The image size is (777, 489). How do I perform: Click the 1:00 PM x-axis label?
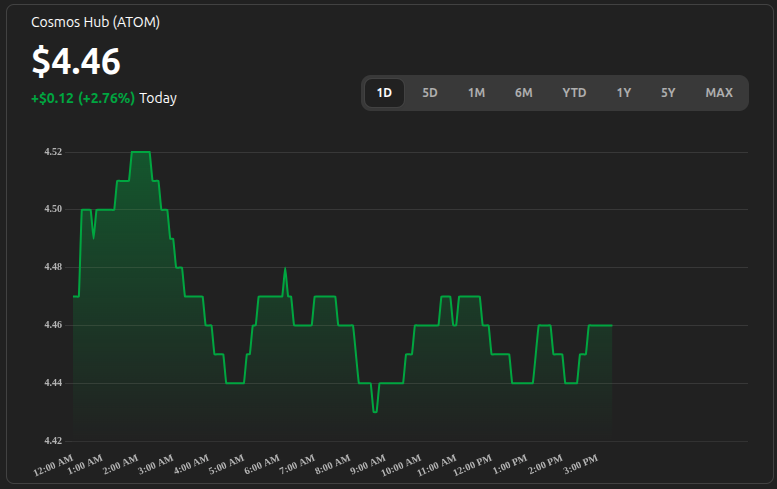(510, 464)
